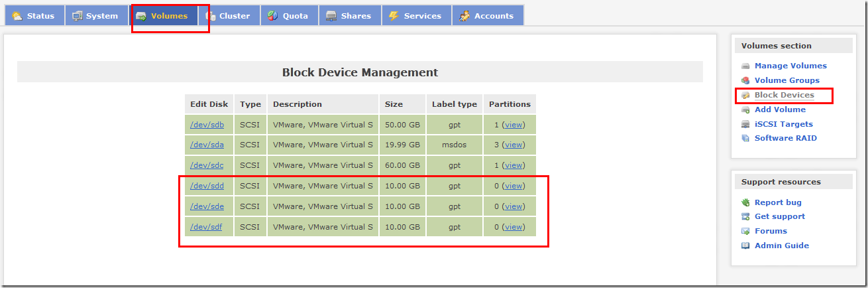Click the 19.99 GB size cell
Image resolution: width=868 pixels, height=288 pixels.
click(x=403, y=145)
